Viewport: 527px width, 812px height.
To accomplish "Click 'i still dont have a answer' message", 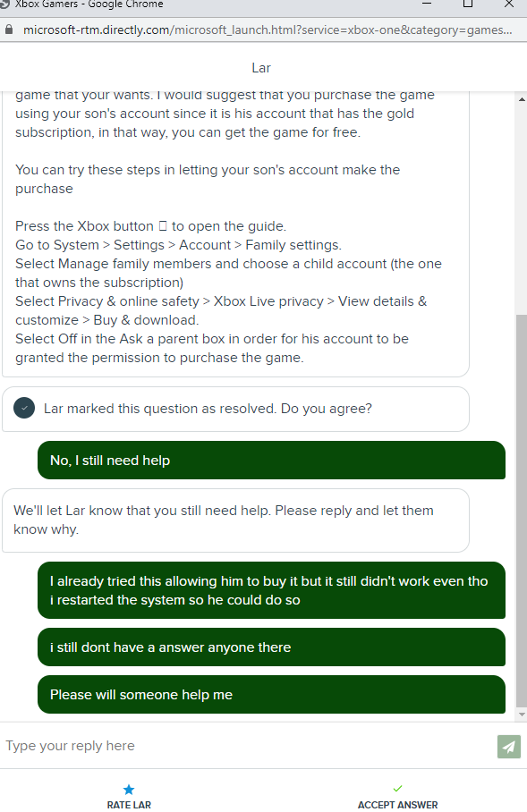I will pyautogui.click(x=271, y=647).
